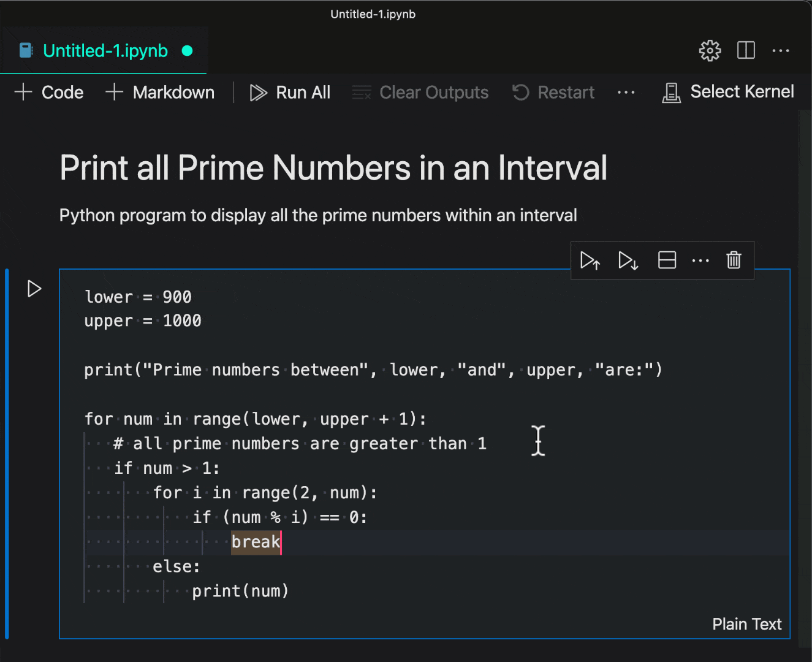Select the Untitled-1.ipynb tab
The image size is (812, 662).
[104, 50]
